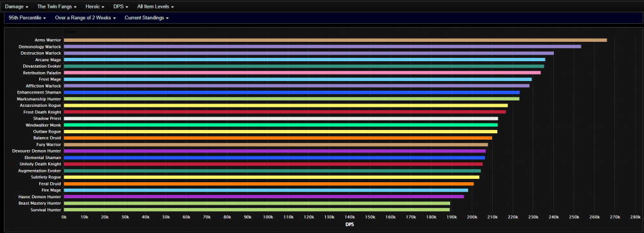Click the Devastation Evoker label

(x=43, y=66)
